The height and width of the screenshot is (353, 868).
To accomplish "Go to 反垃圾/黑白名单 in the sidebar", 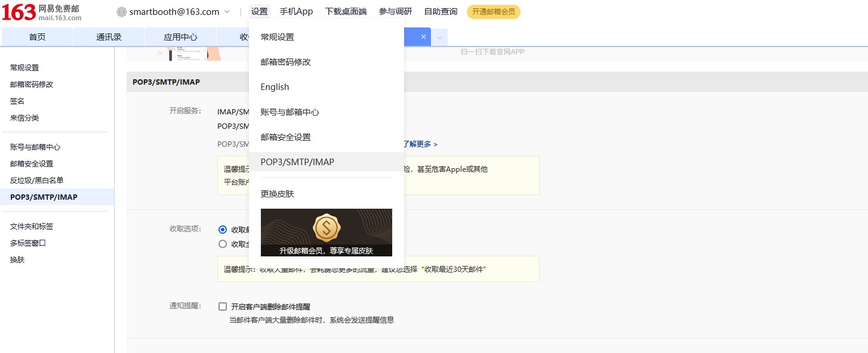I will (36, 180).
